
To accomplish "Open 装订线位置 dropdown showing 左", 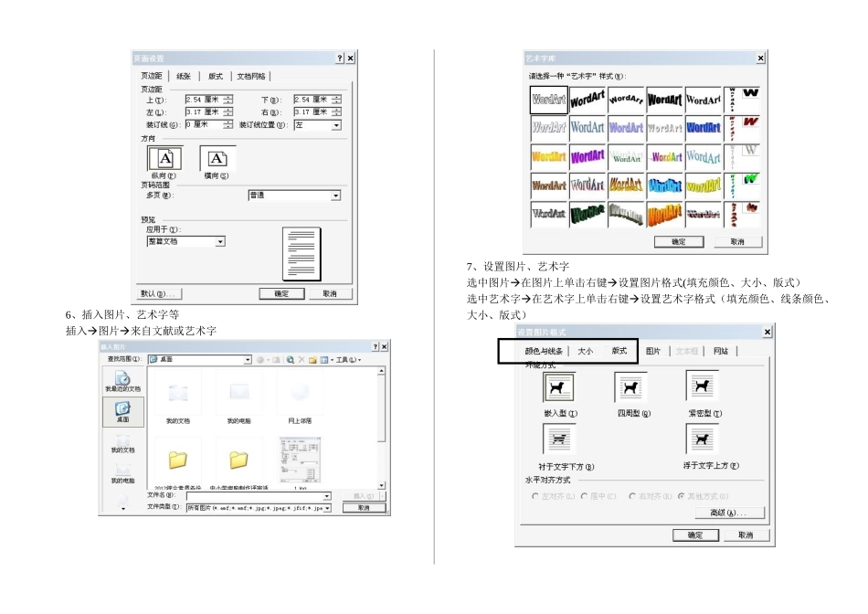I will 317,125.
